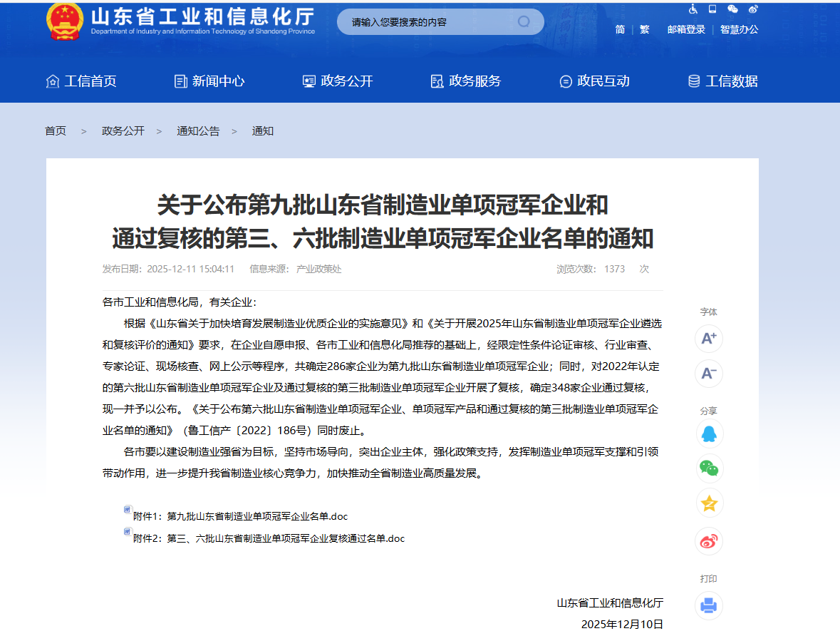Focus the site search input box
Screen dimensions: 840x631
click(x=427, y=22)
